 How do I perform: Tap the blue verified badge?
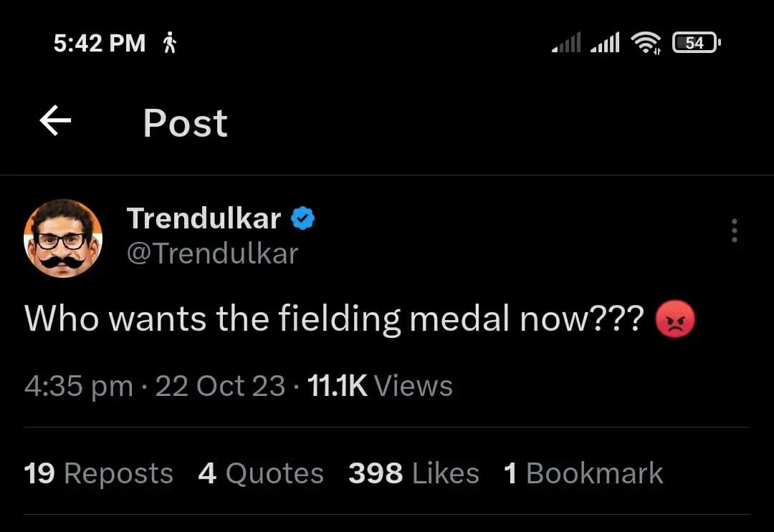[303, 219]
